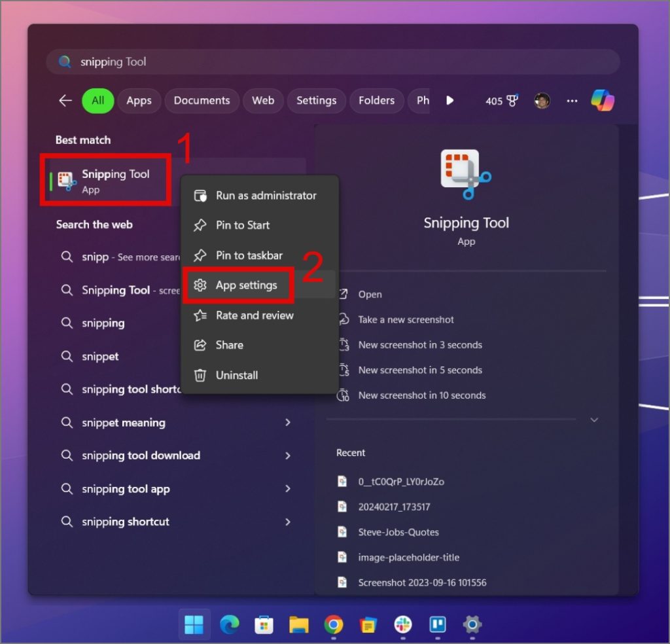Image resolution: width=670 pixels, height=644 pixels.
Task: Switch to the Web filter tab
Action: [263, 101]
